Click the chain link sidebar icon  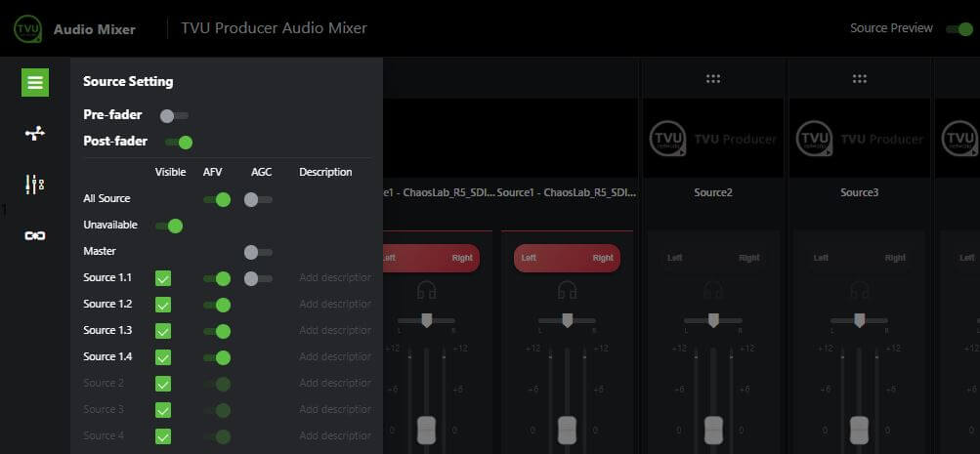pos(35,235)
